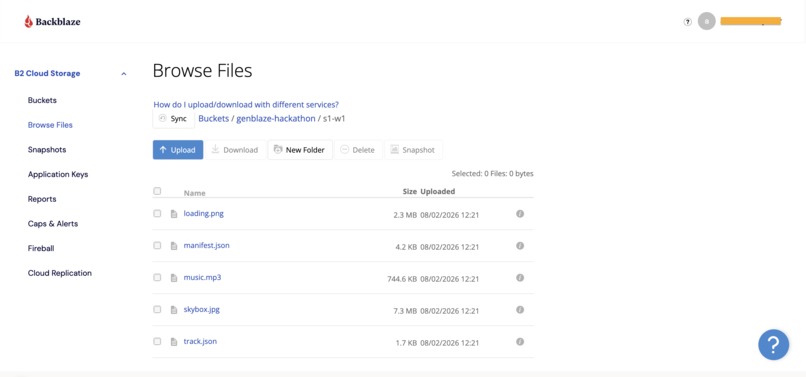
Task: Click the file icon beside loading.png
Action: coord(174,214)
